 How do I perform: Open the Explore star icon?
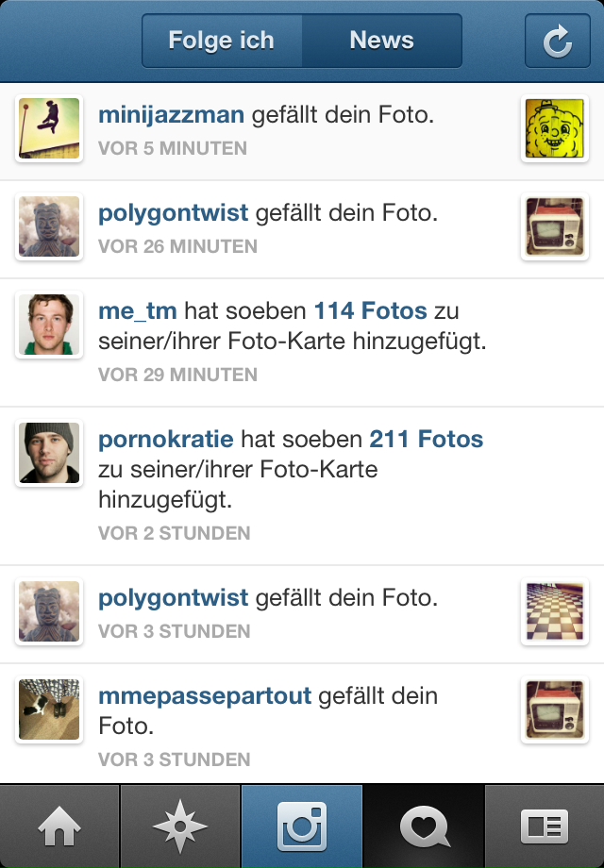point(180,826)
